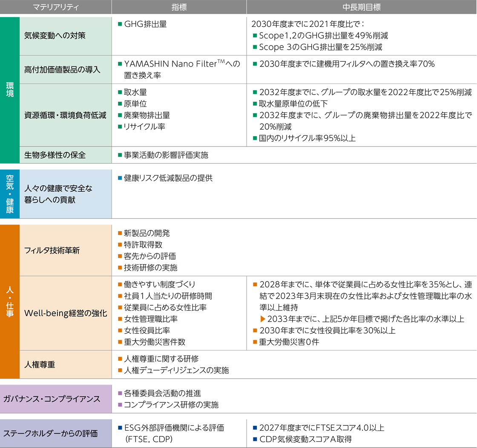The width and height of the screenshot is (477, 448).
Task: Click the purple bullet beside 各種委員会活動の推進
Action: click(x=120, y=393)
